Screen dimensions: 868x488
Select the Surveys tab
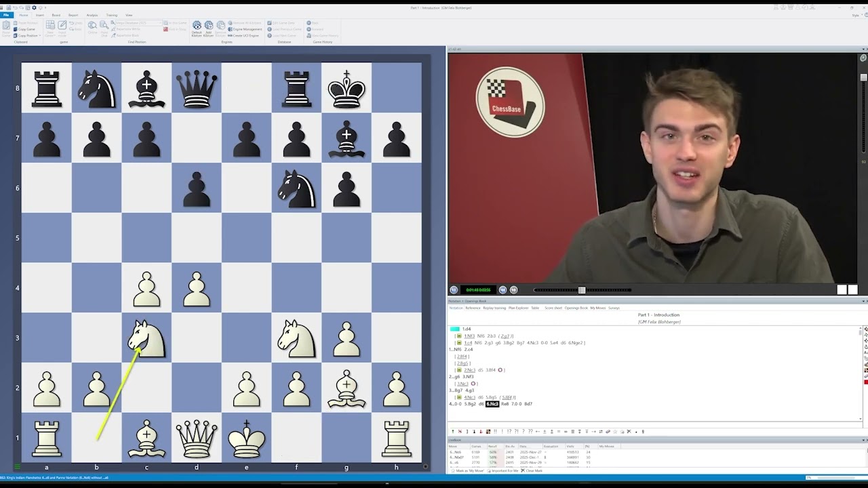[x=614, y=308]
